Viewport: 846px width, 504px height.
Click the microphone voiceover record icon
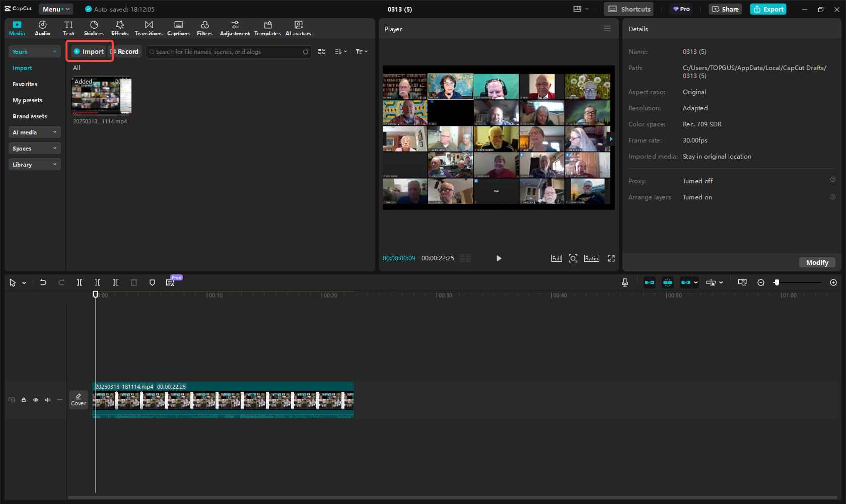(624, 282)
